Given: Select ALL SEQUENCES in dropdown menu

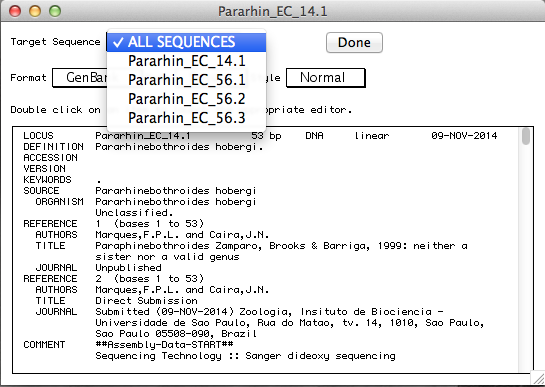Looking at the screenshot, I should tap(186, 42).
